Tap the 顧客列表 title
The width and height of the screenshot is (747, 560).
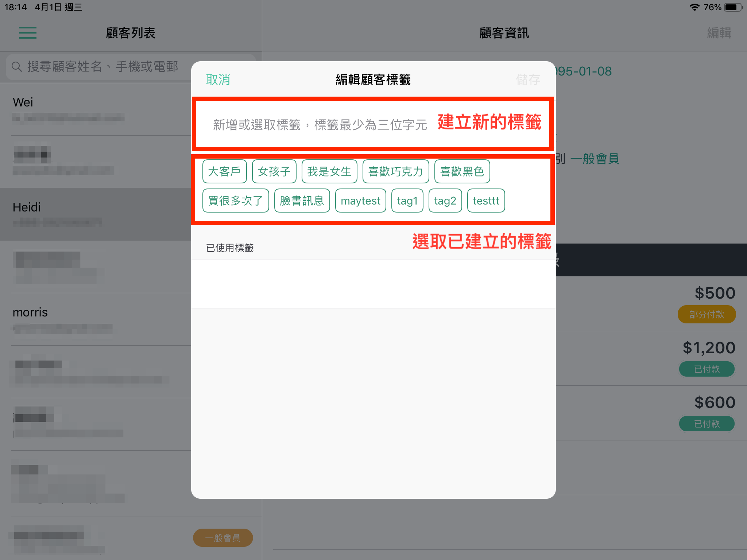131,33
